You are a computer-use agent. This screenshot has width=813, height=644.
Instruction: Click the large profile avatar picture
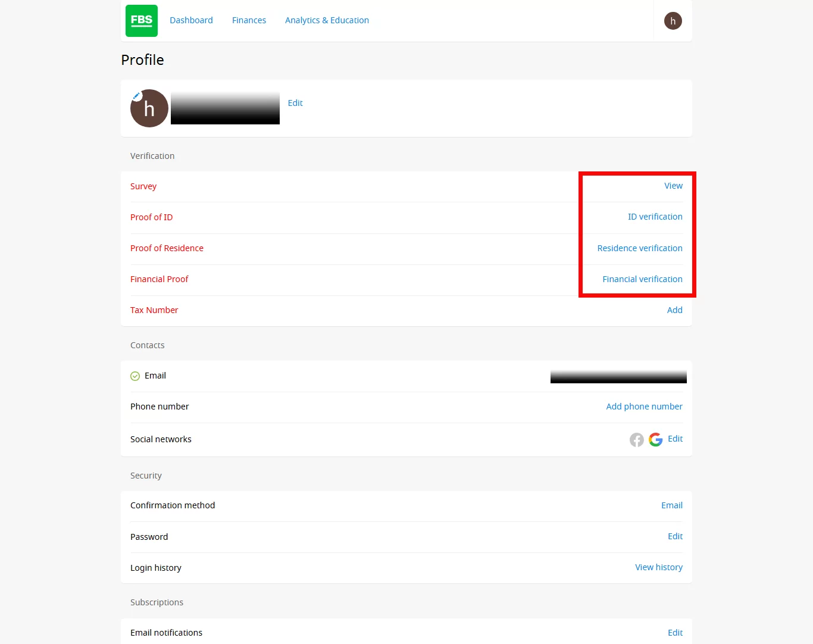pos(149,108)
